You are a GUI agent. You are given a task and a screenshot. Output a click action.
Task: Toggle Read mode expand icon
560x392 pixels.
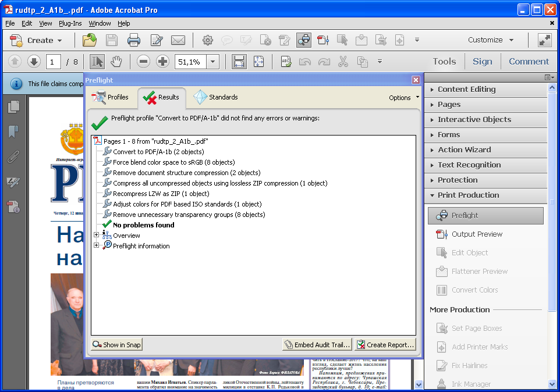tap(545, 40)
